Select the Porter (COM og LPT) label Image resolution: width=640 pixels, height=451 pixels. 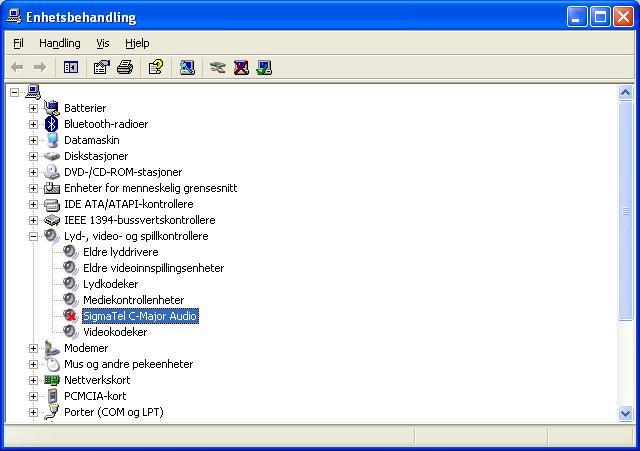tap(114, 412)
